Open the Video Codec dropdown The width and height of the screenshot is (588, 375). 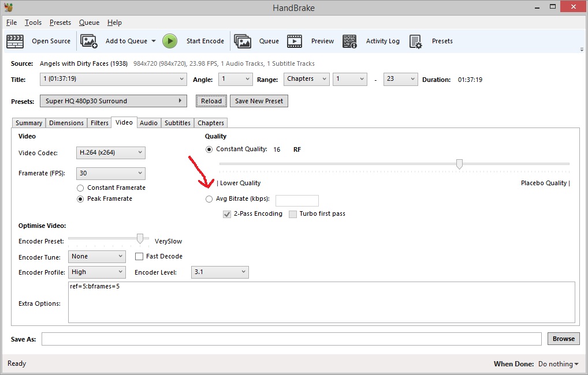111,152
